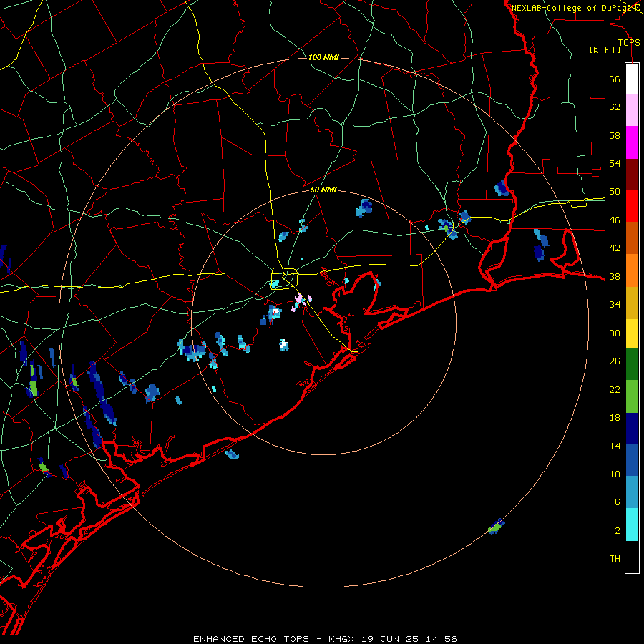Click the 2 value on the scale
644x644 pixels.
[617, 531]
